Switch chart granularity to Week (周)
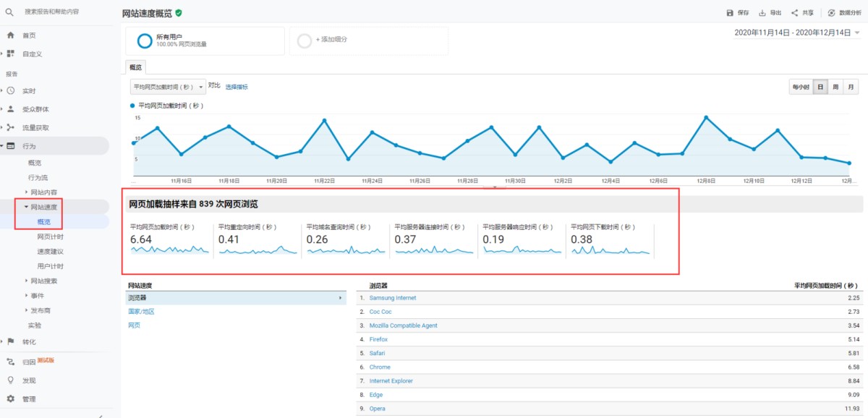 click(x=835, y=87)
